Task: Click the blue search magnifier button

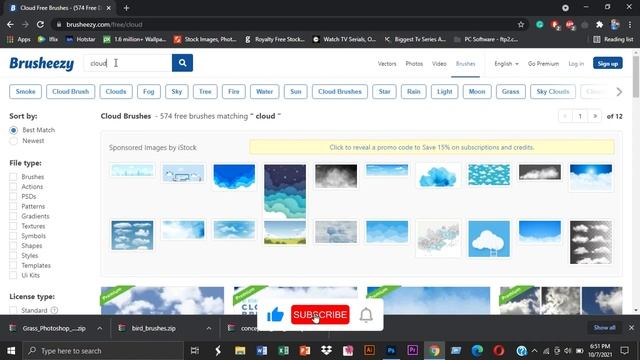Action: click(182, 63)
